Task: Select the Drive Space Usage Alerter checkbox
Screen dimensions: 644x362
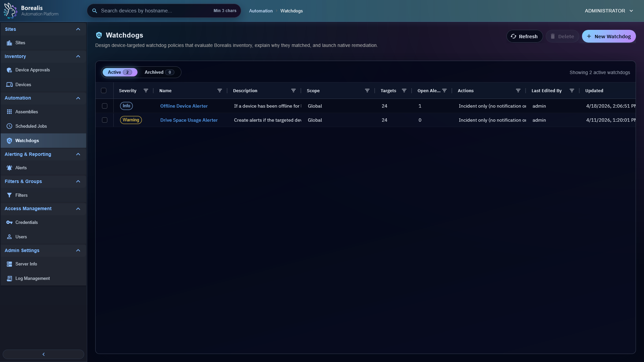Action: pyautogui.click(x=105, y=120)
